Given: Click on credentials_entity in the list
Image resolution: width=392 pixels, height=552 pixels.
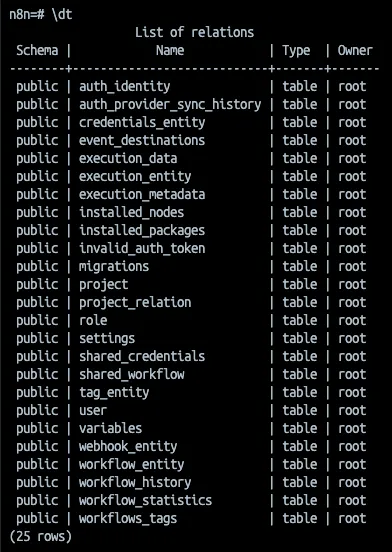Looking at the screenshot, I should coord(142,123).
